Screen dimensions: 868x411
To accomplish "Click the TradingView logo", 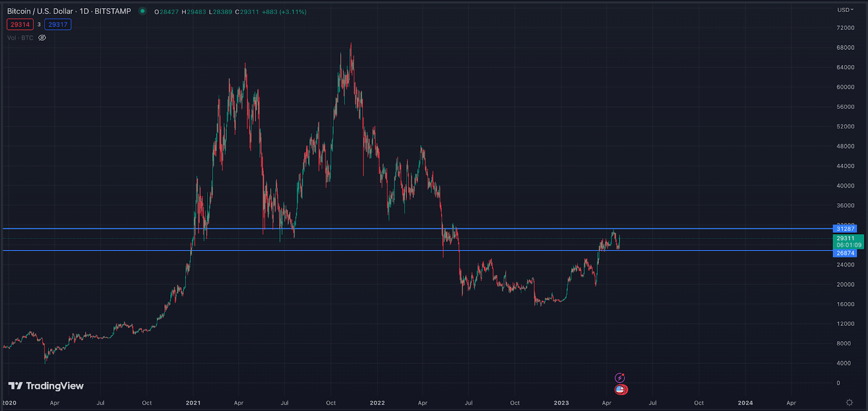I will 46,386.
